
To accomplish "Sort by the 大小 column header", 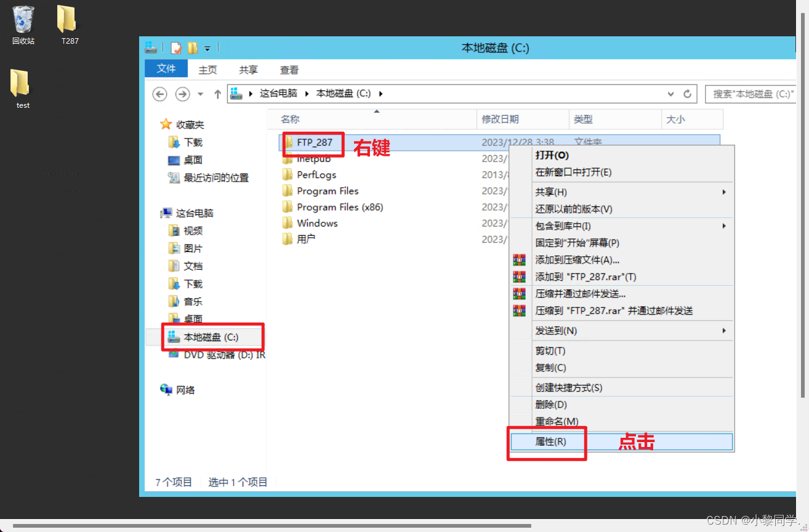I will click(x=692, y=119).
